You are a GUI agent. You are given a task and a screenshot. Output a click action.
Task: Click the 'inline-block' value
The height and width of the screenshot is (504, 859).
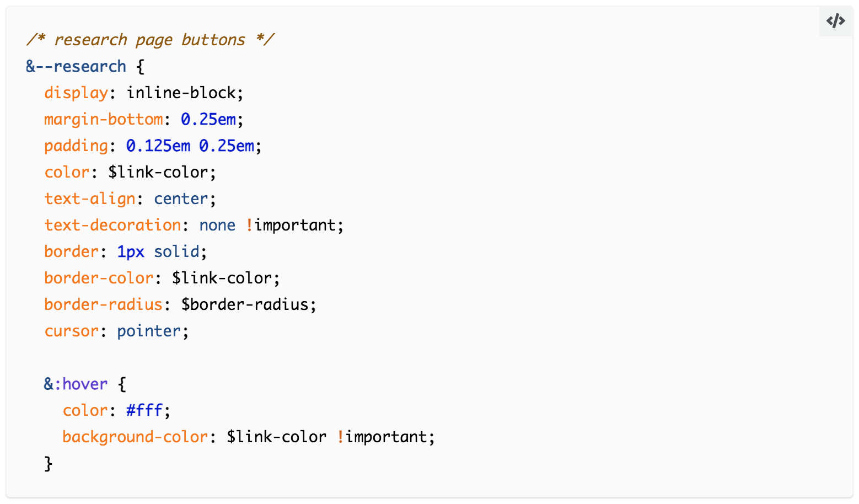click(184, 93)
